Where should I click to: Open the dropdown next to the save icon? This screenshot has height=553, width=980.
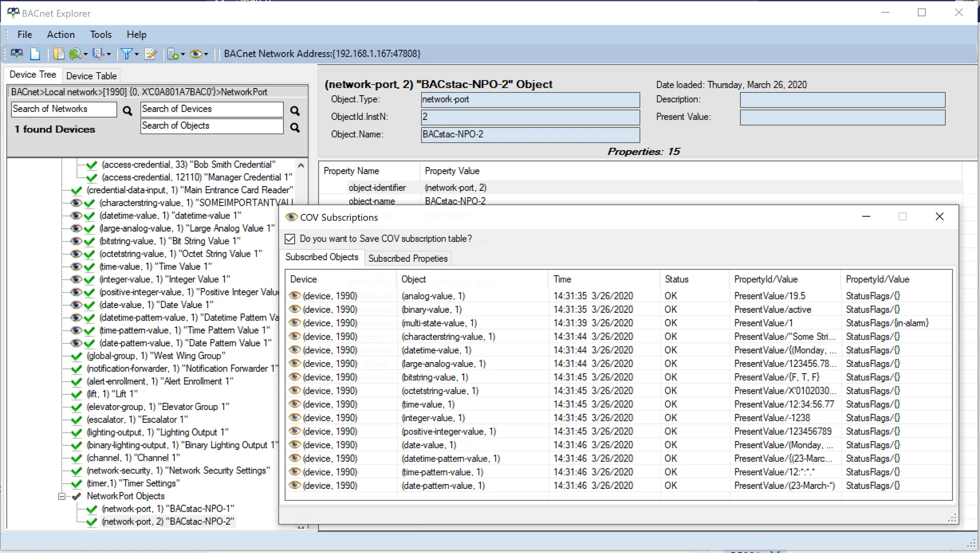(109, 54)
